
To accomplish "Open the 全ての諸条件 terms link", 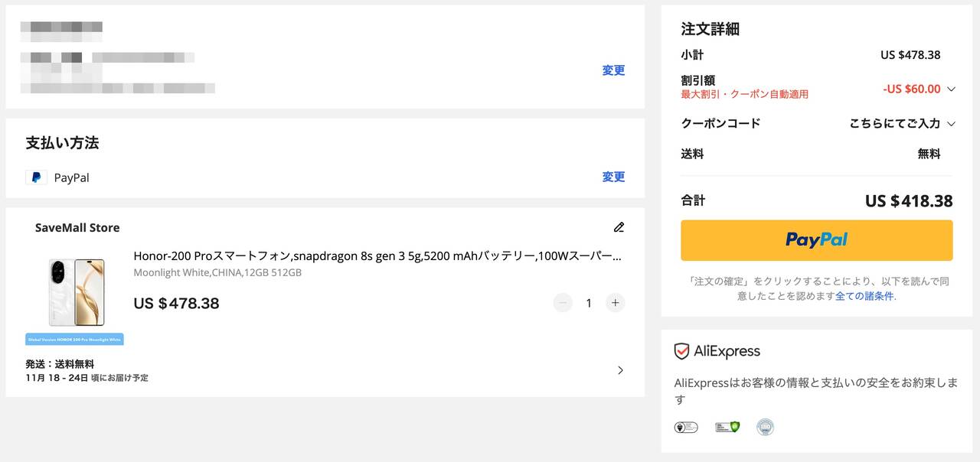I will pos(864,296).
